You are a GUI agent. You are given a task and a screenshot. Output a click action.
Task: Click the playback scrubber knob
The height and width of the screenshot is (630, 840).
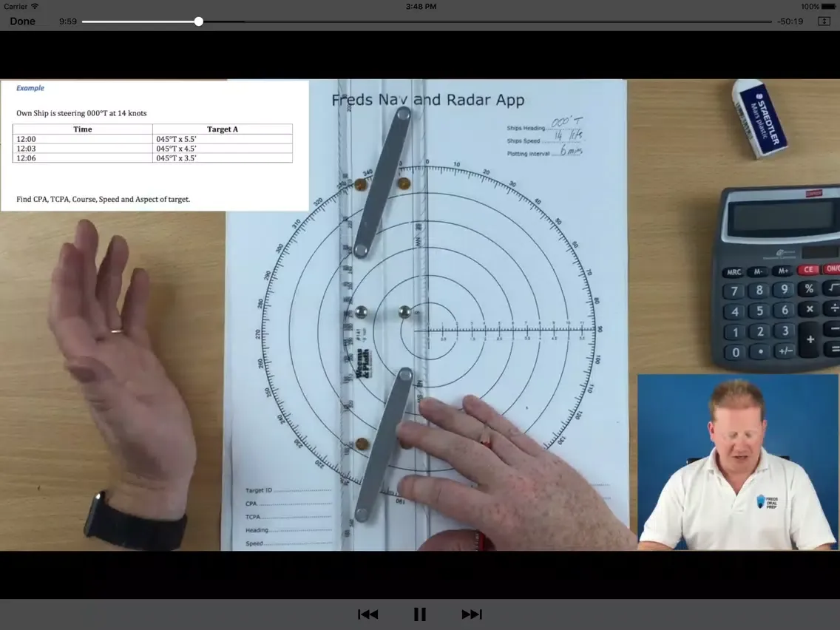click(x=199, y=21)
